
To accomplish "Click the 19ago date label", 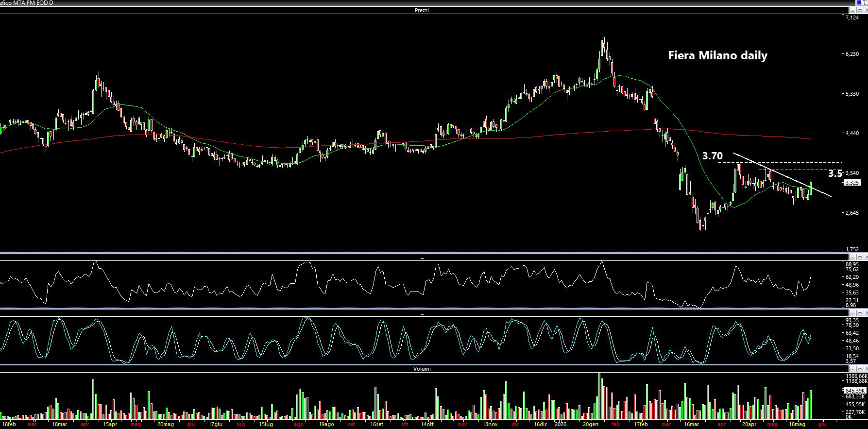I will (326, 425).
